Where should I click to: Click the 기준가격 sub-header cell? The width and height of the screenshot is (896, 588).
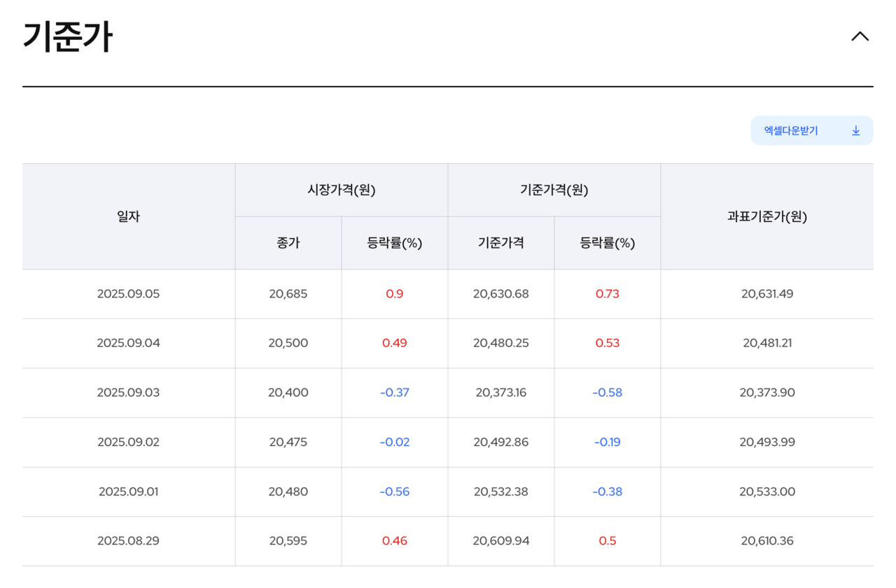click(x=500, y=243)
